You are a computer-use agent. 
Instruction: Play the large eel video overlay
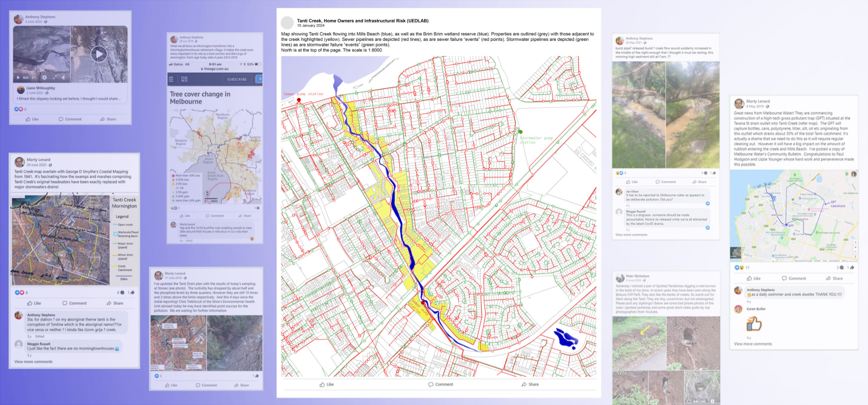point(99,54)
